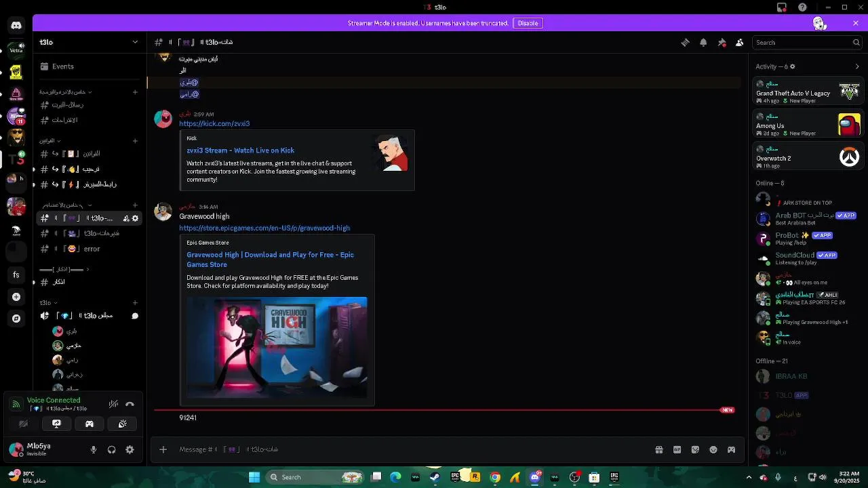Image resolution: width=868 pixels, height=488 pixels.
Task: Create invite for the selected t3lo channel
Action: pyautogui.click(x=126, y=218)
